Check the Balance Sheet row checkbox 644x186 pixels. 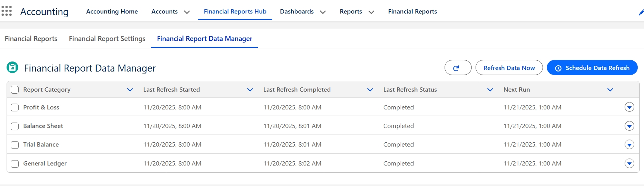tap(15, 126)
